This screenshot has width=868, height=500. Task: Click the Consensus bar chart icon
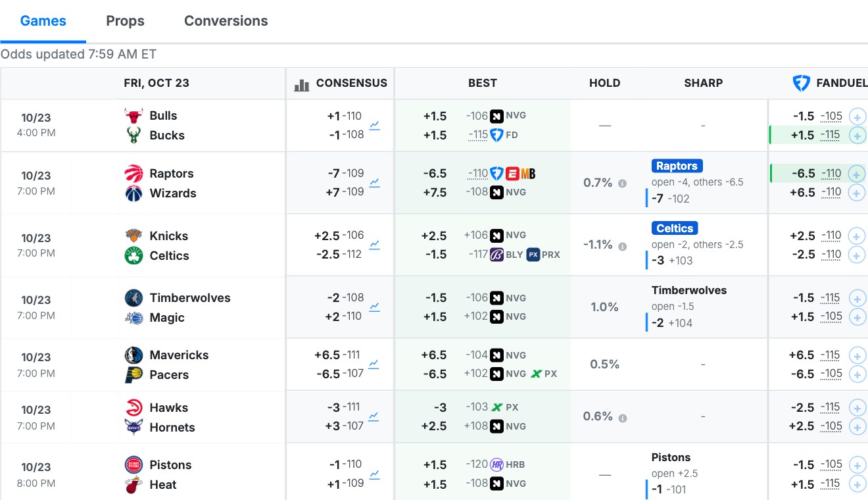point(302,84)
